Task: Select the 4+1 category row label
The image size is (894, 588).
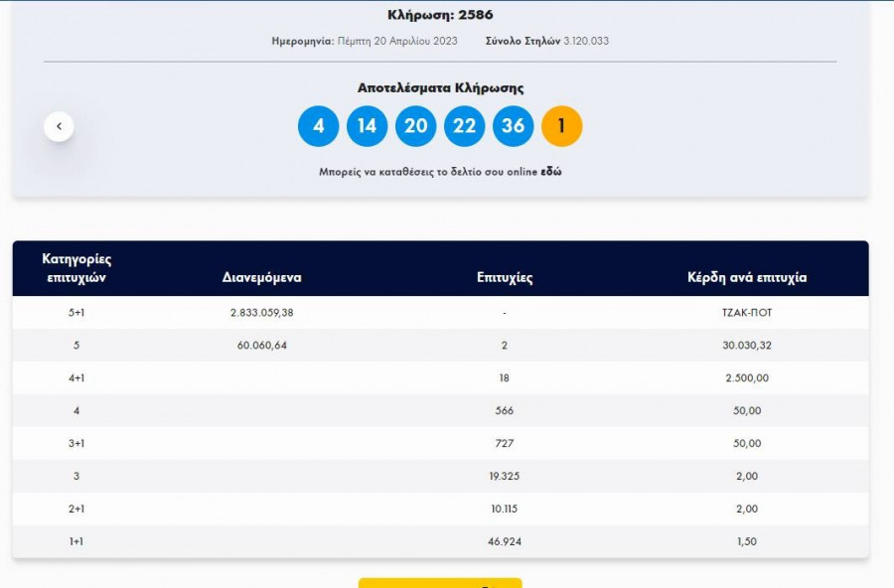Action: 76,378
